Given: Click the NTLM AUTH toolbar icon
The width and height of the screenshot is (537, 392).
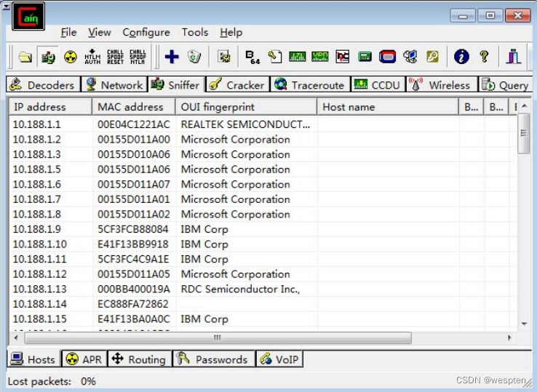Looking at the screenshot, I should pos(92,57).
